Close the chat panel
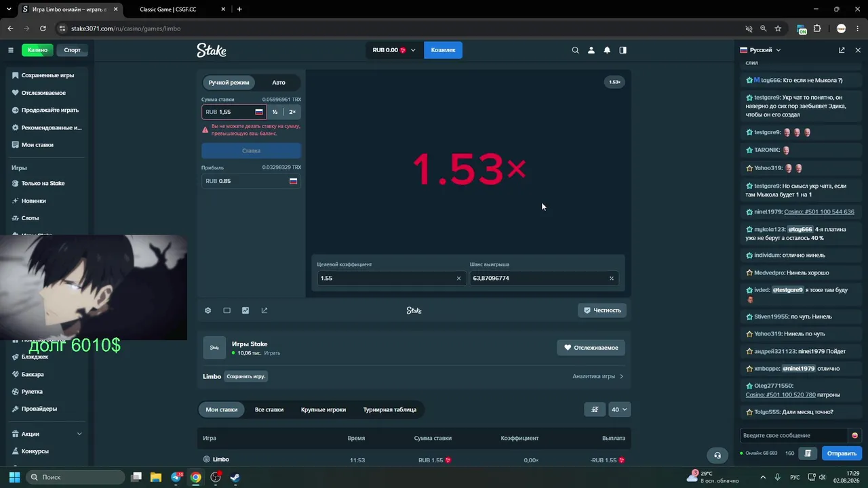This screenshot has height=488, width=868. pyautogui.click(x=858, y=50)
